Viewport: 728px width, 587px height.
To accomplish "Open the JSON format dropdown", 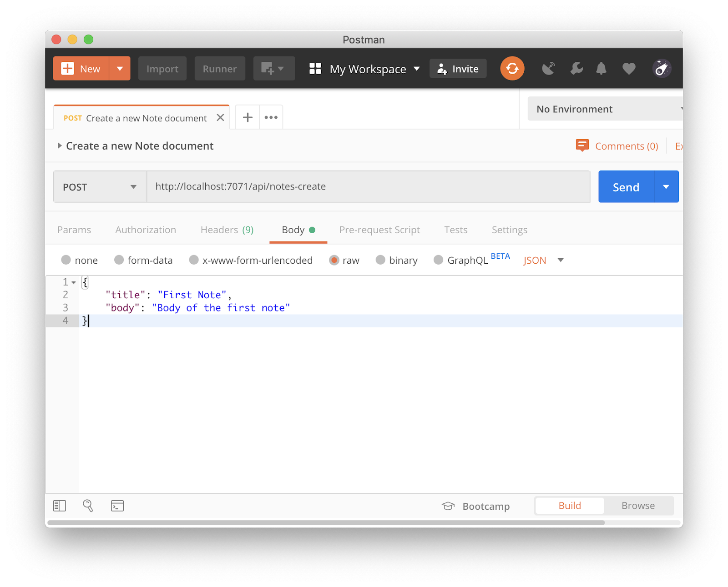I will point(544,261).
